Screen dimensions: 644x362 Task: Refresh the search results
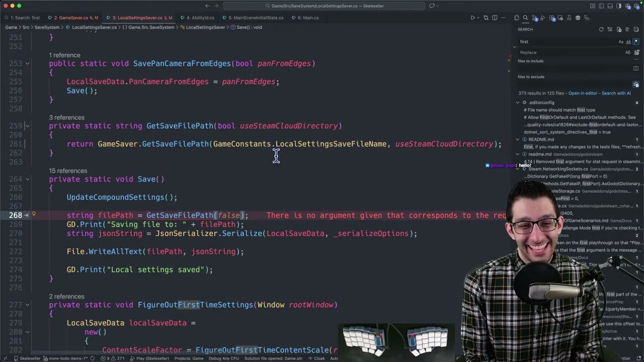point(601,29)
